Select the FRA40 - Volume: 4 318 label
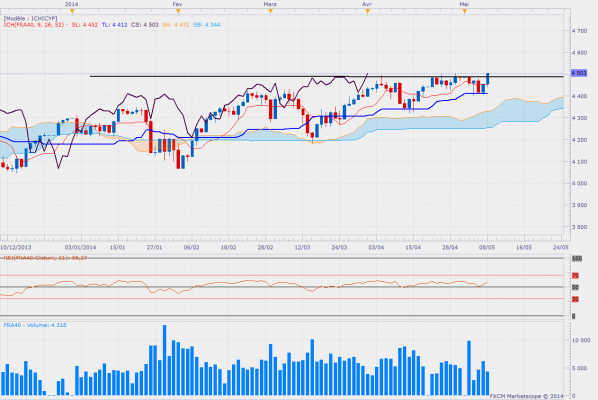 pyautogui.click(x=35, y=325)
